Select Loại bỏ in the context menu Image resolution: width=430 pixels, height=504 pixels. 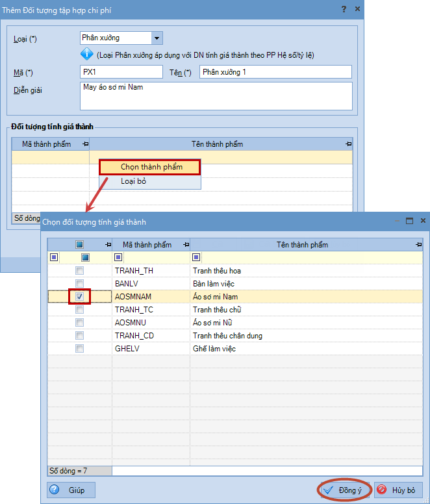pos(134,182)
